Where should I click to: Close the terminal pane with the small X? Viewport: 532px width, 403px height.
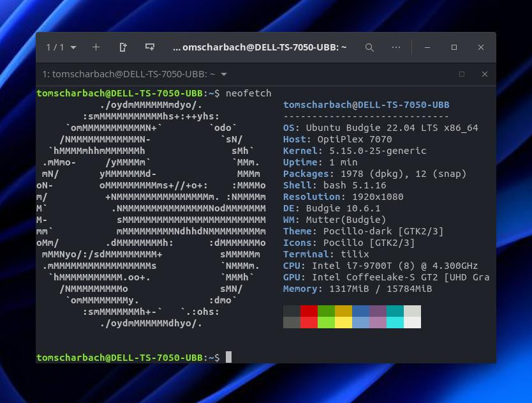(x=484, y=74)
